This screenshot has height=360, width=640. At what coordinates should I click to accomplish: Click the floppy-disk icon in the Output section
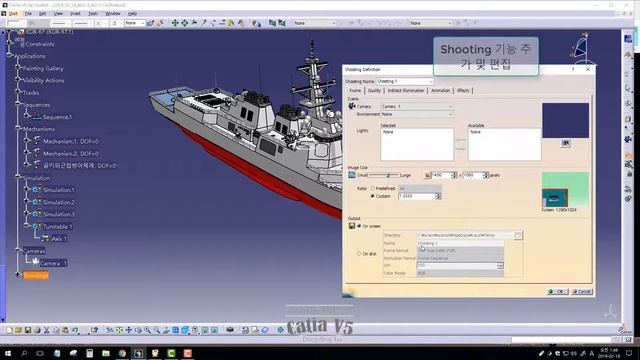pos(352,226)
